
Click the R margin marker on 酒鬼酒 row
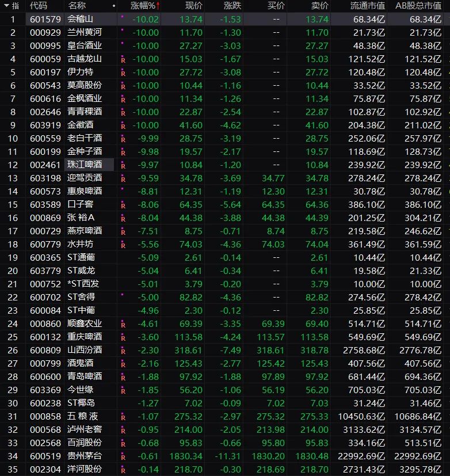pyautogui.click(x=123, y=364)
